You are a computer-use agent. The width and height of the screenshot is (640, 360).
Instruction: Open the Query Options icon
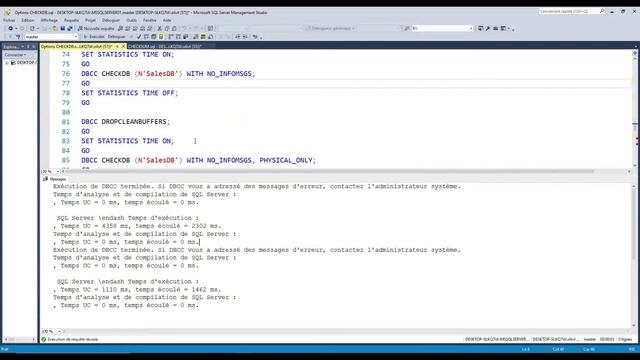(153, 37)
